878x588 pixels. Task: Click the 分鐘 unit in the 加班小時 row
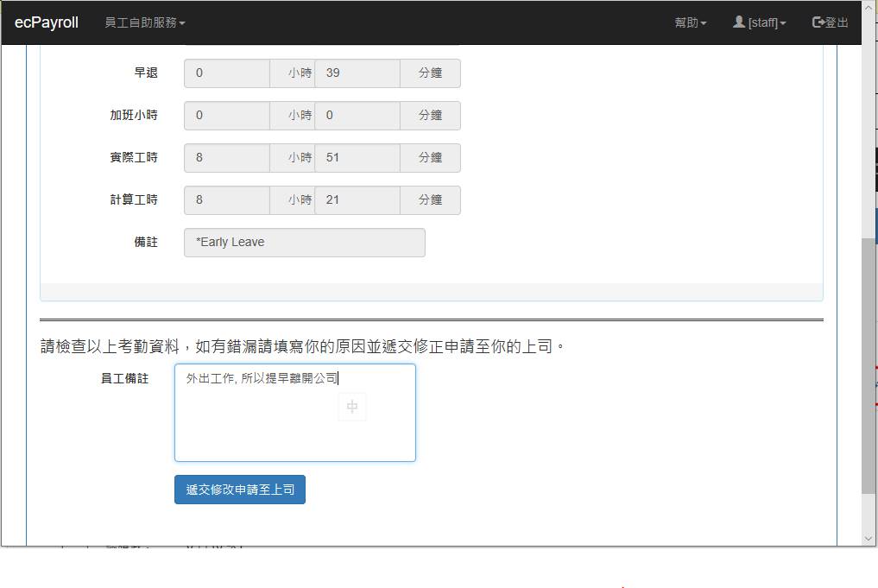431,116
